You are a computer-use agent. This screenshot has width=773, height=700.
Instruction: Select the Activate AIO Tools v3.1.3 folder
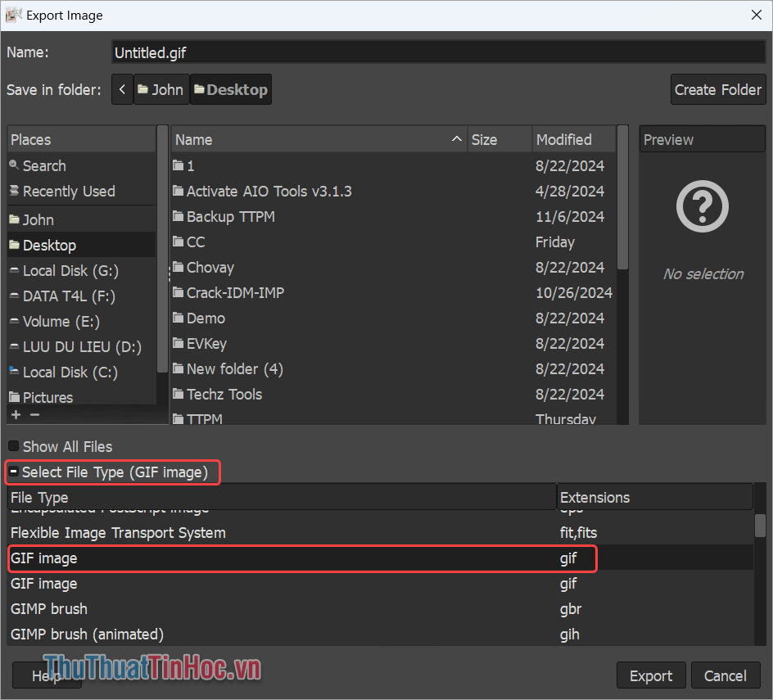pyautogui.click(x=393, y=191)
